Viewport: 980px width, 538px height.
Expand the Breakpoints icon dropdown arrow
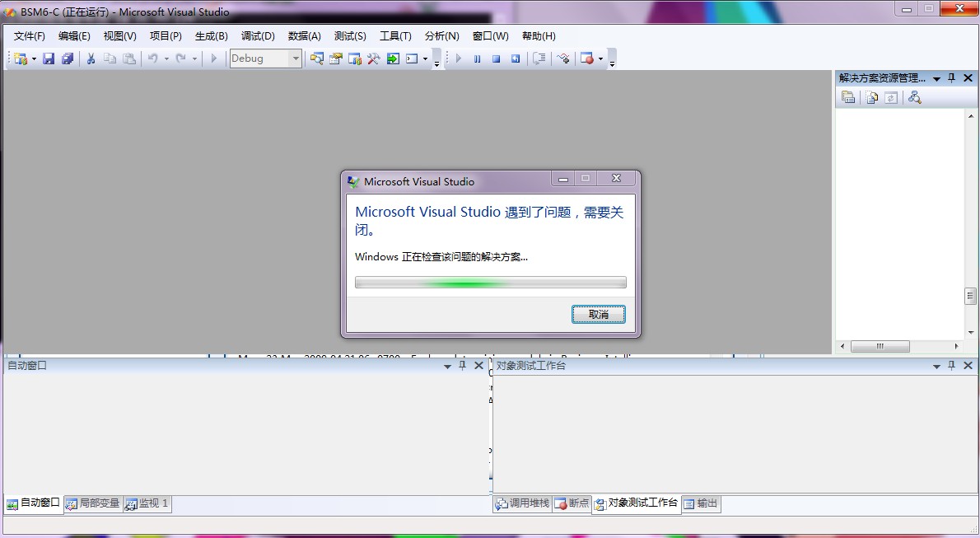(x=600, y=58)
